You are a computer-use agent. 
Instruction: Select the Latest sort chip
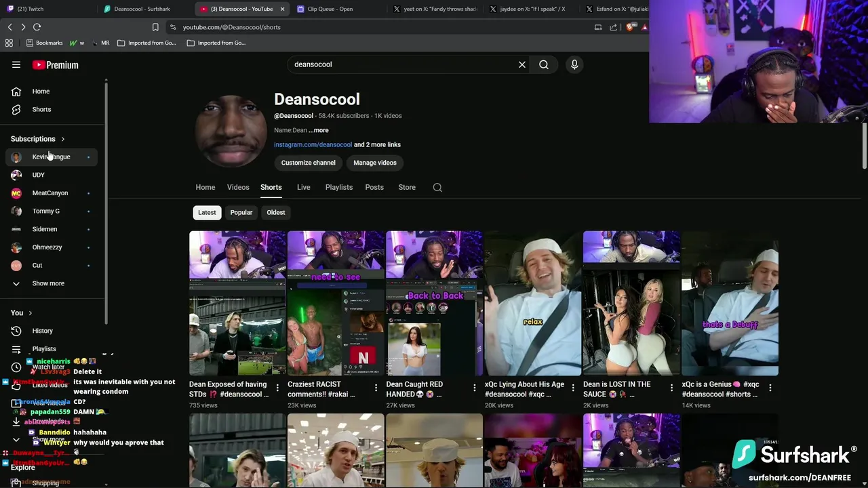coord(207,212)
